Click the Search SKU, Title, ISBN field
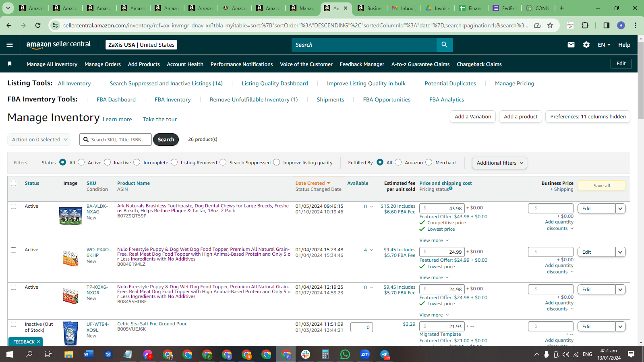 pyautogui.click(x=116, y=140)
